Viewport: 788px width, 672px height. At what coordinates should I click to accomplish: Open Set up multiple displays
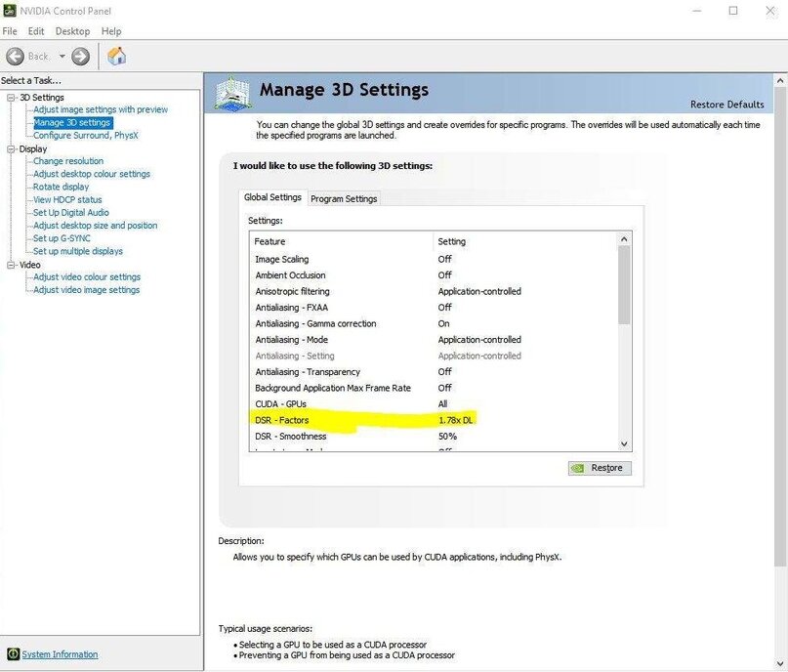[78, 251]
